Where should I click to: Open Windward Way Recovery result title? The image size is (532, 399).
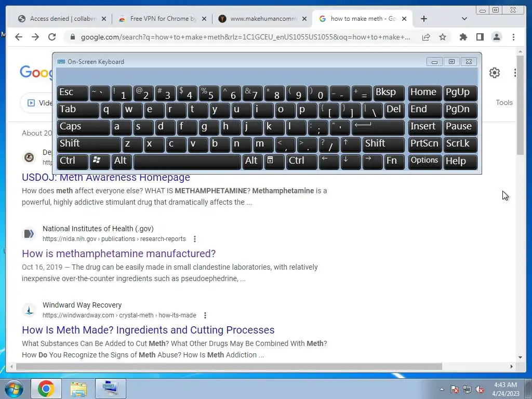148,330
